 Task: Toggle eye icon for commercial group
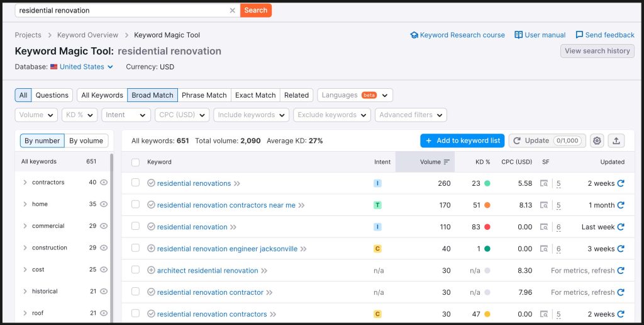[104, 226]
